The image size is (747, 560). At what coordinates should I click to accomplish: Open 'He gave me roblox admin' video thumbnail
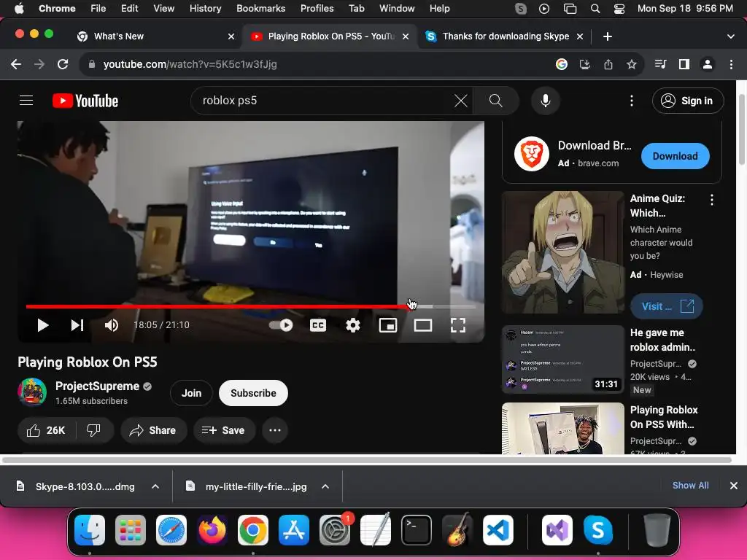pyautogui.click(x=563, y=359)
